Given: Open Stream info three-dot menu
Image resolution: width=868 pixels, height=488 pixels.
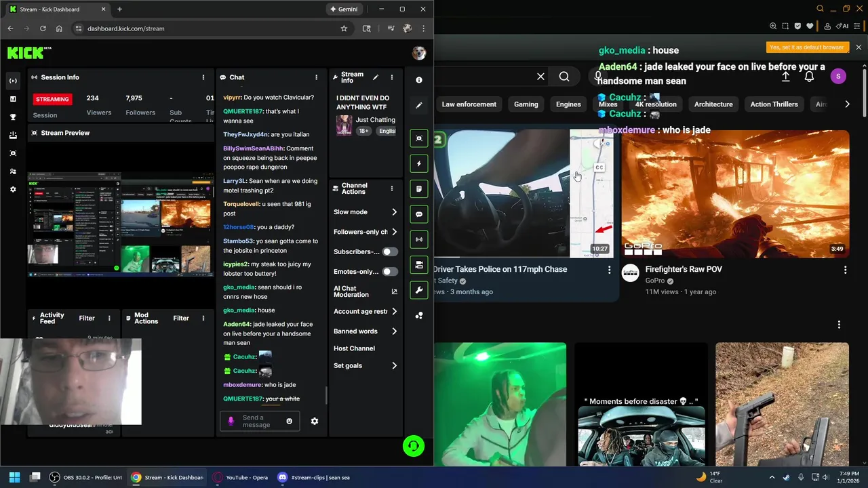Looking at the screenshot, I should pos(391,77).
